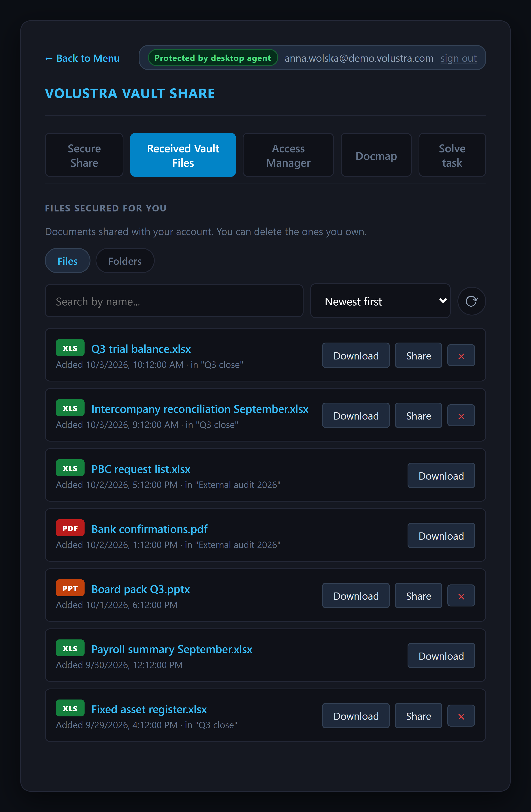The height and width of the screenshot is (812, 531).
Task: Download Fixed asset register.xlsx
Action: point(356,716)
